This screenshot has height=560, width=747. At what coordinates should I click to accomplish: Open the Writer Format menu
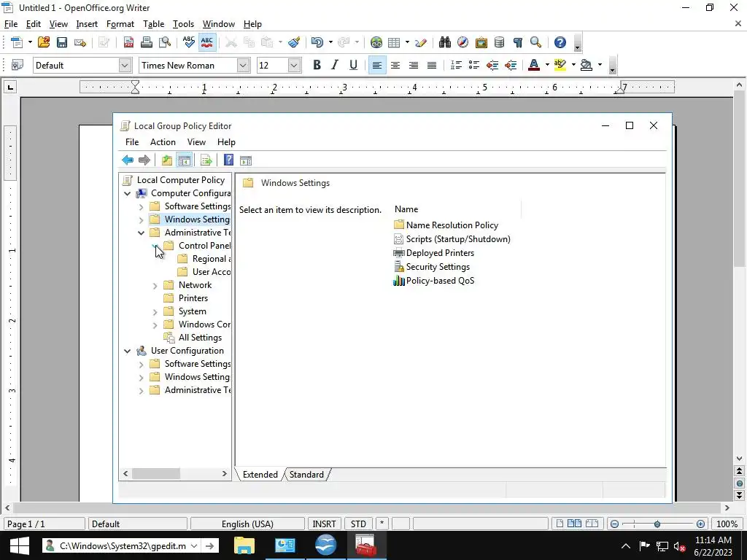pyautogui.click(x=120, y=24)
